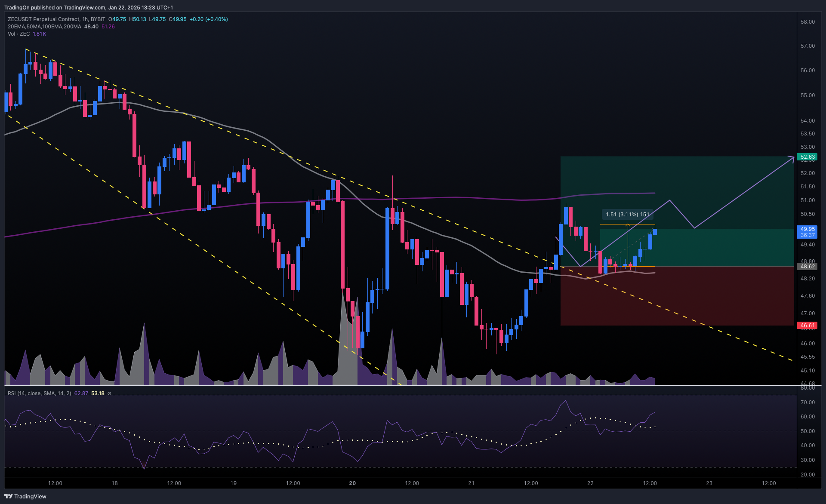This screenshot has width=826, height=504.
Task: Select the red stop-loss price tag 46.61
Action: click(808, 326)
